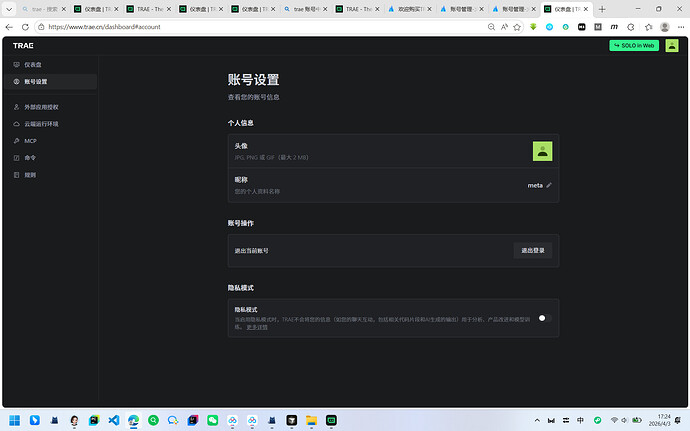690x431 pixels.
Task: Click the 退出登录 button
Action: coord(532,250)
